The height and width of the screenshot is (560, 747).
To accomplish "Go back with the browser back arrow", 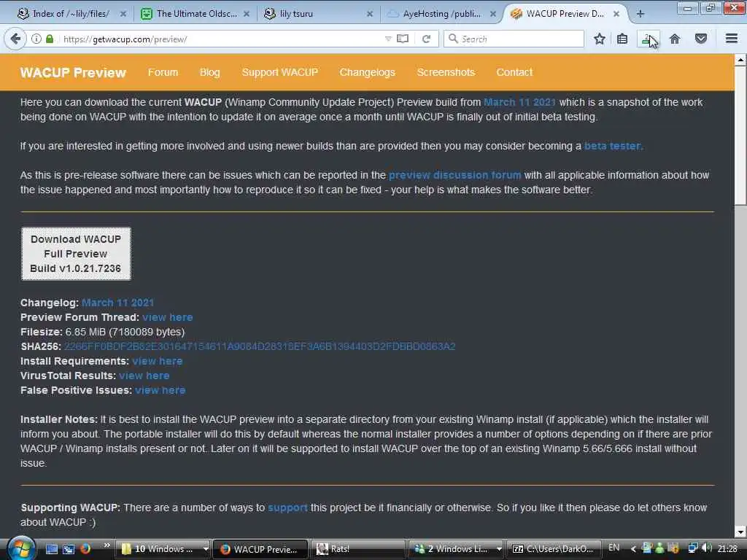I will (15, 39).
